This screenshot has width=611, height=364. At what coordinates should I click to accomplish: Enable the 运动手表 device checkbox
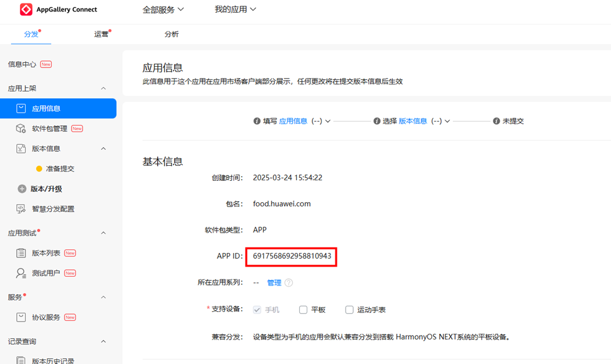click(349, 310)
